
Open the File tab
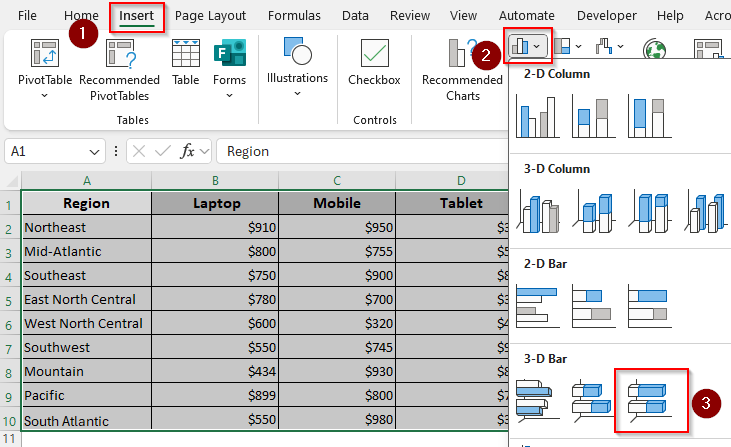[27, 16]
